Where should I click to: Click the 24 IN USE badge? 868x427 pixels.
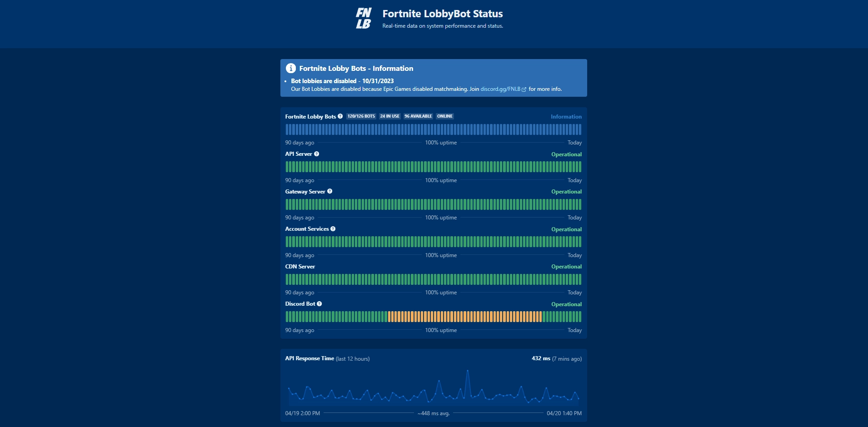pyautogui.click(x=390, y=116)
